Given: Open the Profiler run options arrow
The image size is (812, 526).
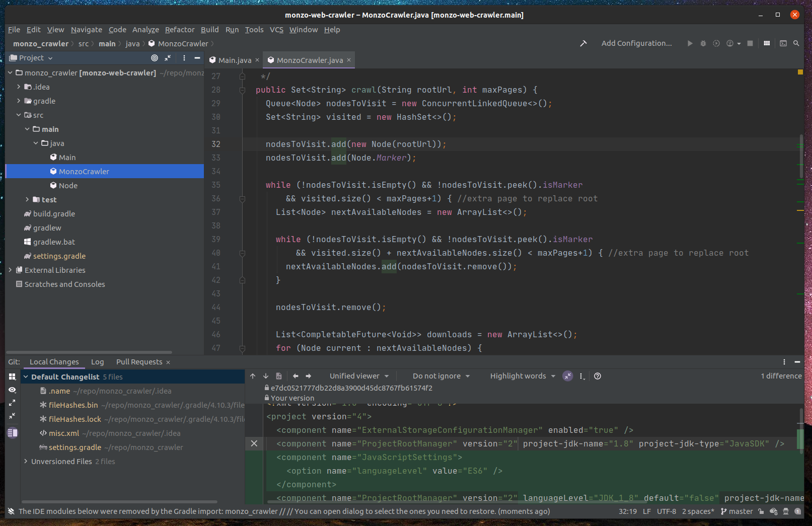Looking at the screenshot, I should point(739,44).
